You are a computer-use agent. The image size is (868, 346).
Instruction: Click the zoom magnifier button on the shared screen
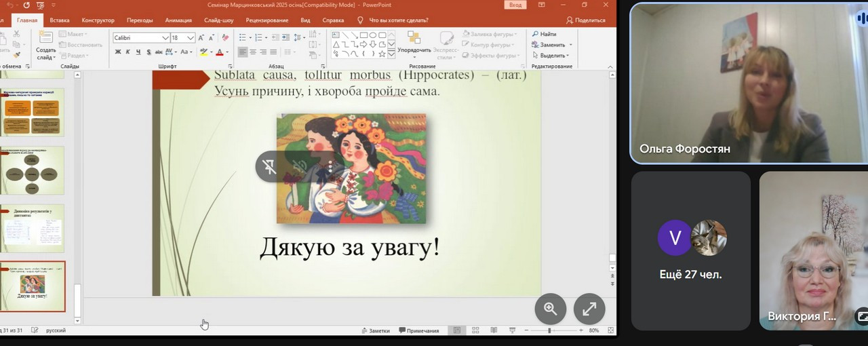(x=550, y=309)
